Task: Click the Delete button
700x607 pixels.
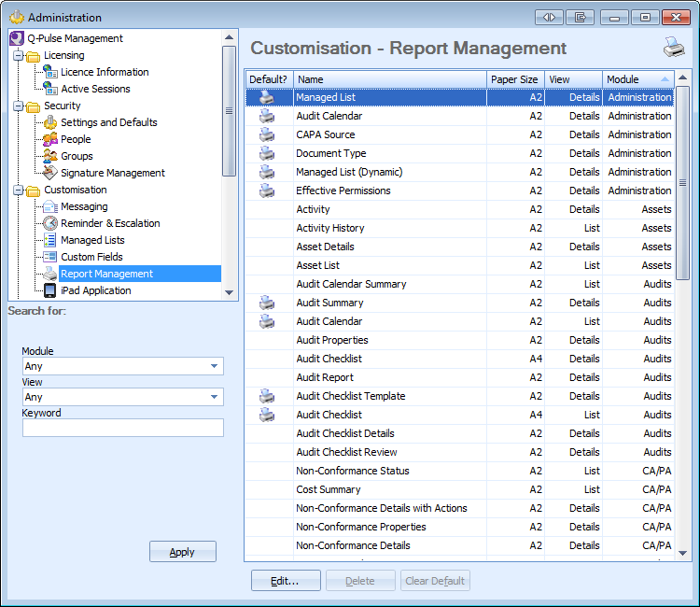Action: [360, 581]
